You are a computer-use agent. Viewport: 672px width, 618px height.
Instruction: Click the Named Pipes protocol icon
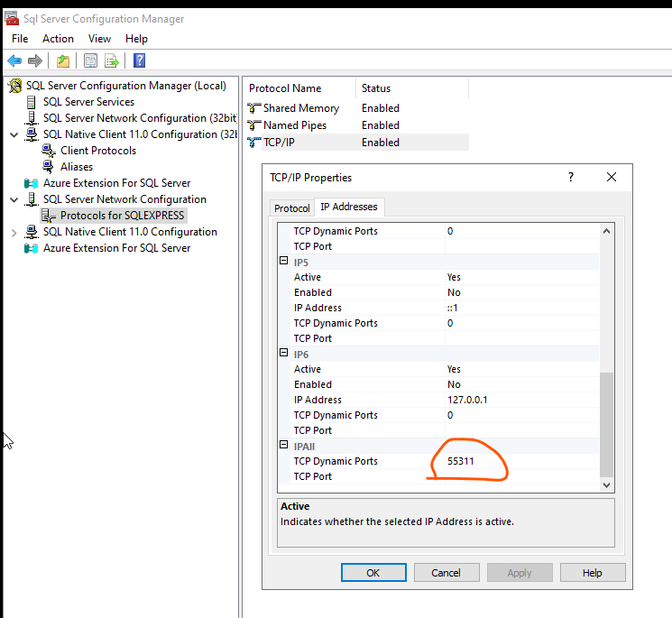254,125
